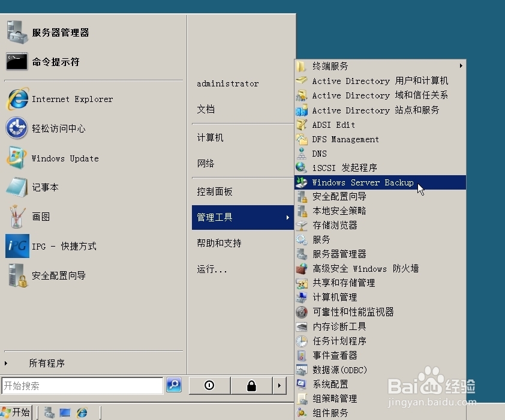Open the IPG shortcut icon

[17, 246]
